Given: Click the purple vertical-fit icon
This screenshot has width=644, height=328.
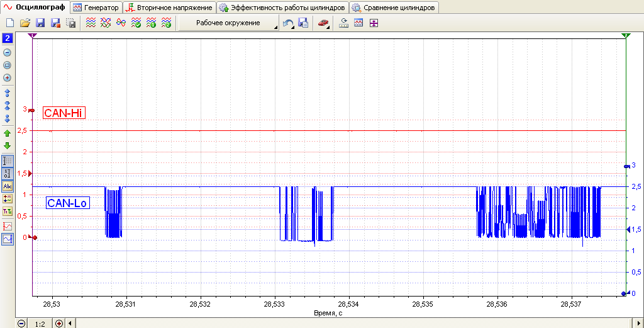Looking at the screenshot, I should 374,23.
